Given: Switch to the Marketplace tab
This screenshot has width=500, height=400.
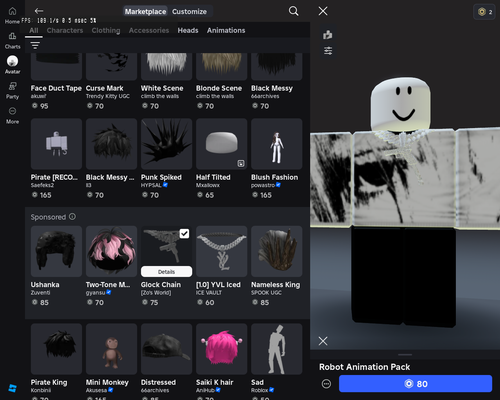Looking at the screenshot, I should point(145,12).
